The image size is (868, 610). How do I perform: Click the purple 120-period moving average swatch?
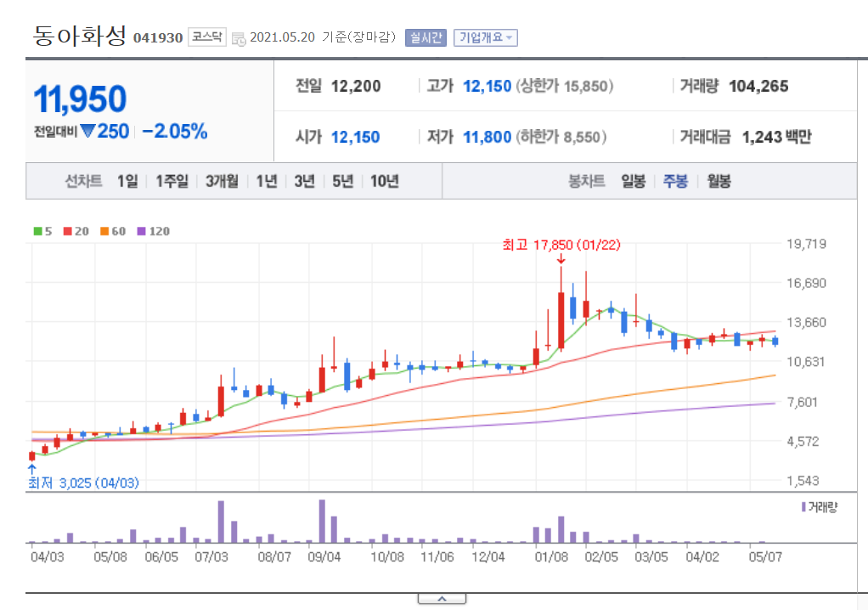click(142, 231)
